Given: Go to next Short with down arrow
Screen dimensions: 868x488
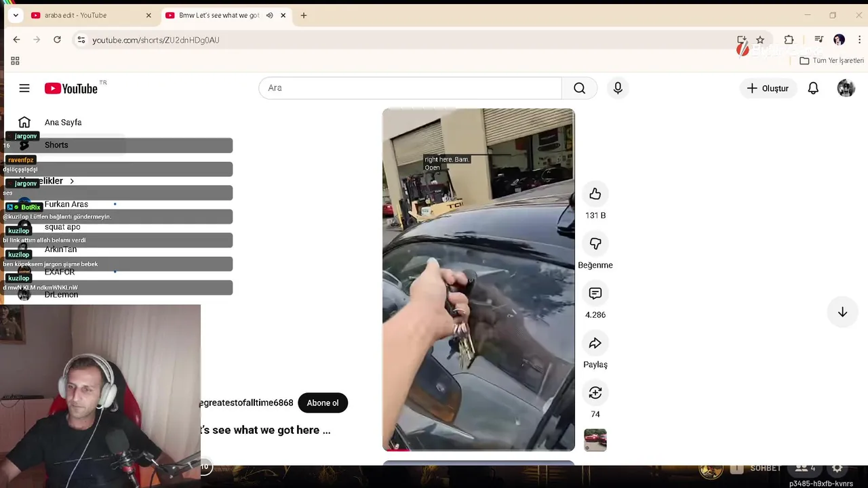Looking at the screenshot, I should pyautogui.click(x=842, y=312).
